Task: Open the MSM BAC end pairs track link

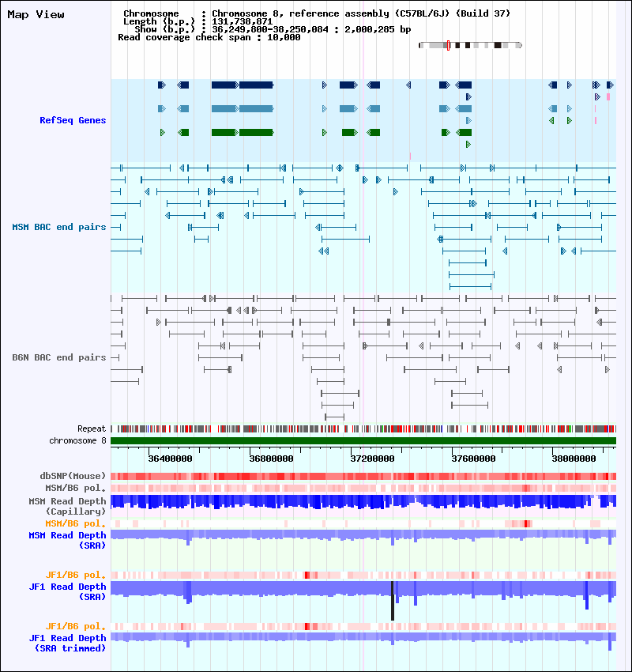Action: tap(59, 227)
